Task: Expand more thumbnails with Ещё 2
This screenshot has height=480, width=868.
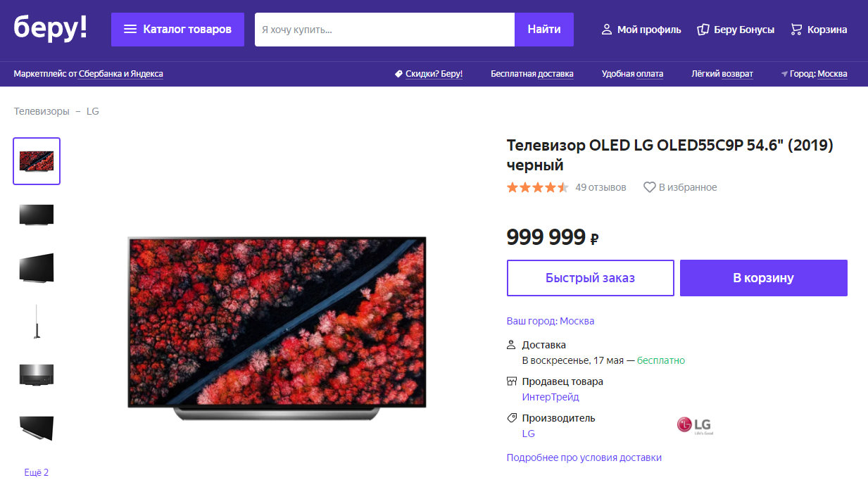Action: 37,472
